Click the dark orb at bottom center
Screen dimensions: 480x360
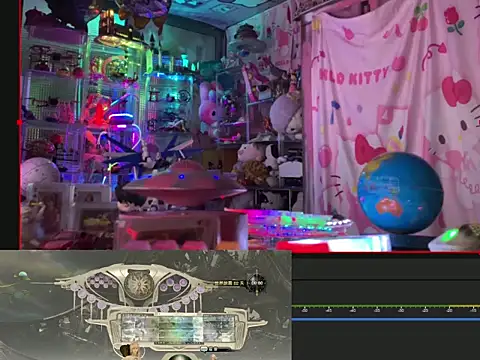179,357
